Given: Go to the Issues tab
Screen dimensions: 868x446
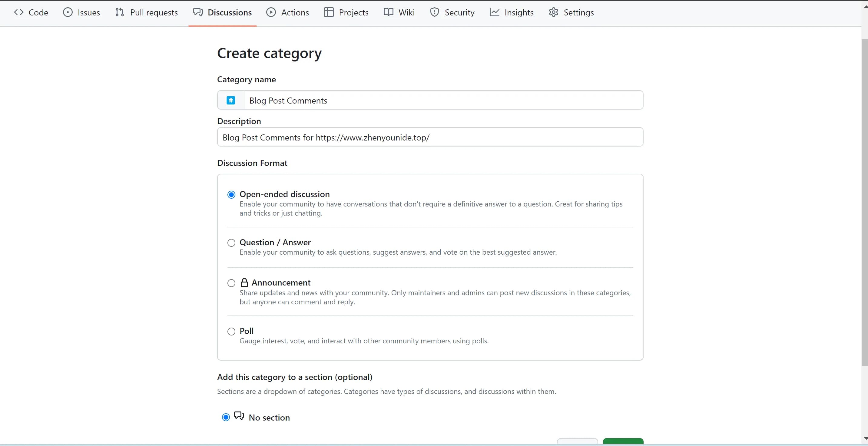Looking at the screenshot, I should pos(81,12).
